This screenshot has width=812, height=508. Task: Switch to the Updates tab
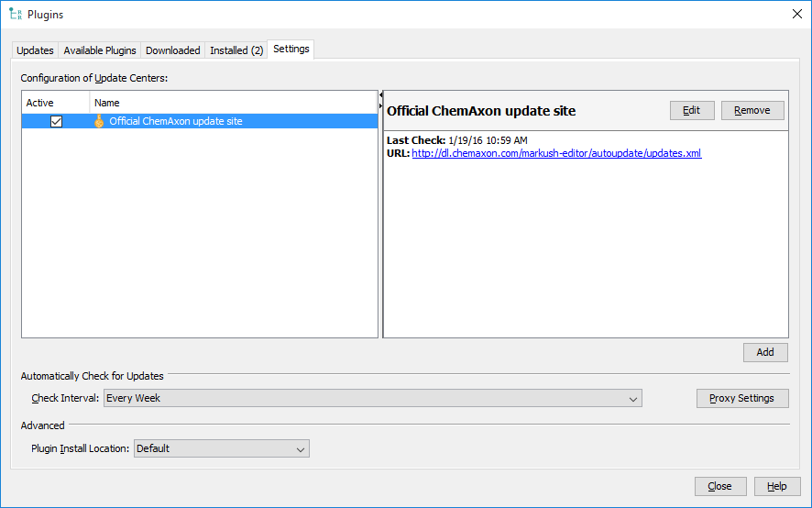[x=35, y=50]
